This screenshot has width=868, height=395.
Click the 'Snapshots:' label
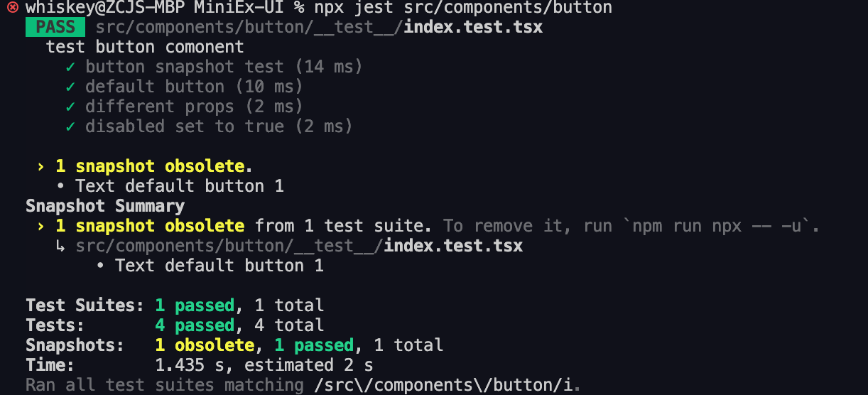tap(75, 345)
